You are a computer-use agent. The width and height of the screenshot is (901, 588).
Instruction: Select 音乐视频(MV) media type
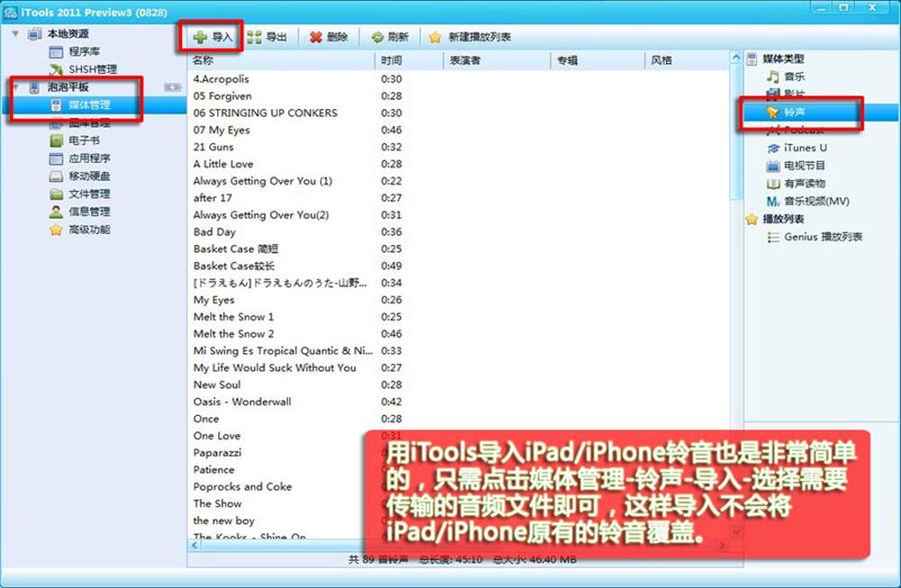[808, 201]
